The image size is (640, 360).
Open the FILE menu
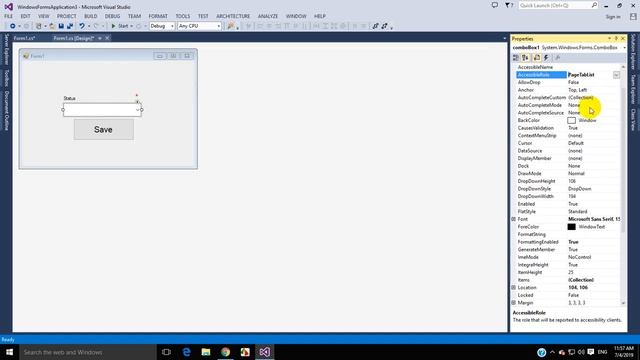(x=9, y=16)
